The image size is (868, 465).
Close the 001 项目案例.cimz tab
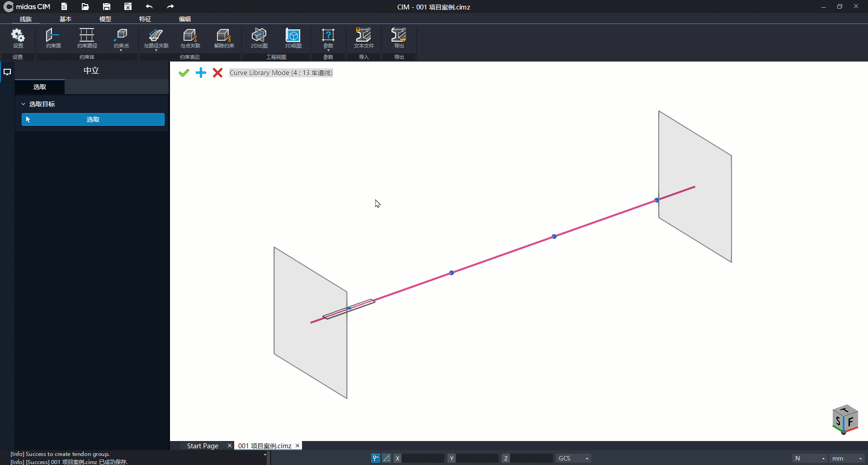[x=297, y=446]
